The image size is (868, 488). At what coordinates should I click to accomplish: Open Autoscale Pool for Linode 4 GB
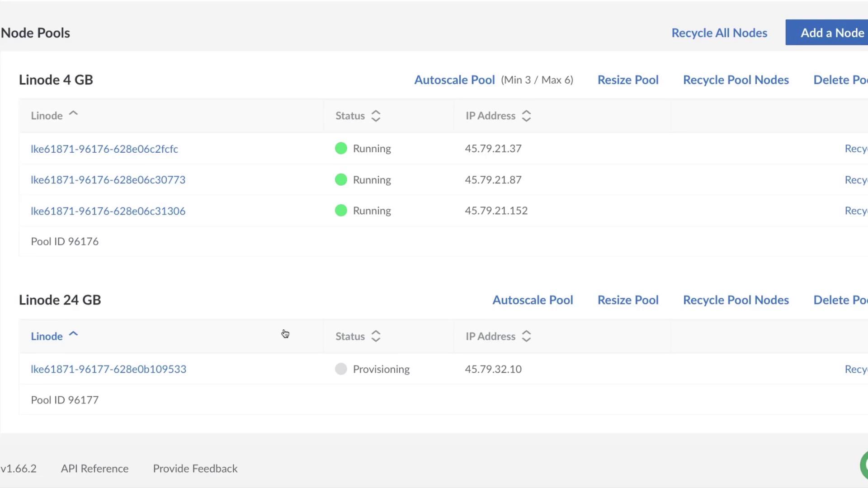coord(454,80)
